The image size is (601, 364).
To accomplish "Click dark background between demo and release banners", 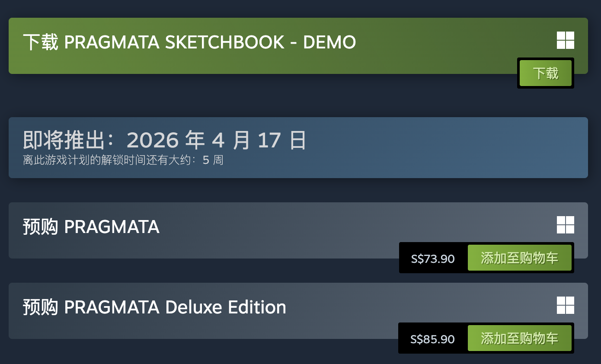I will click(259, 96).
